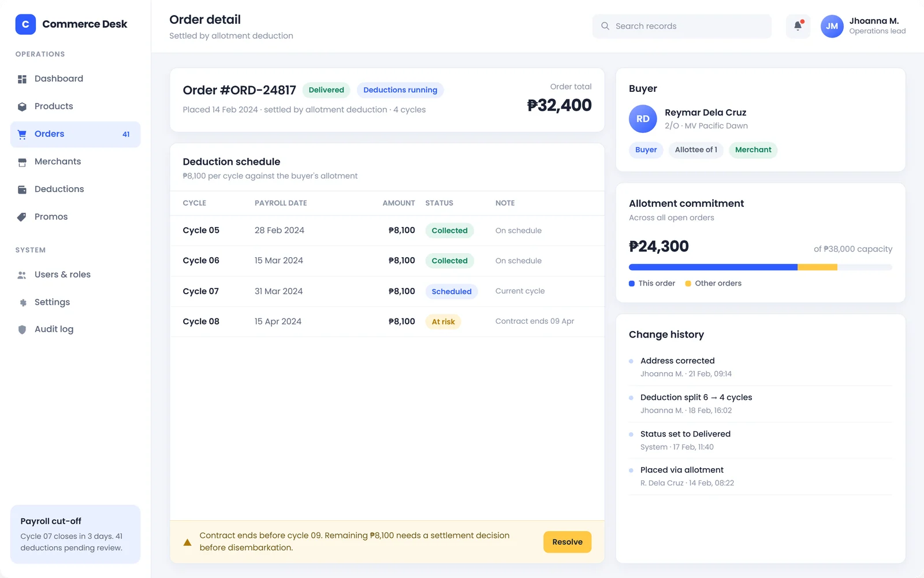Click the Audit log shield icon
This screenshot has width=924, height=578.
[22, 329]
